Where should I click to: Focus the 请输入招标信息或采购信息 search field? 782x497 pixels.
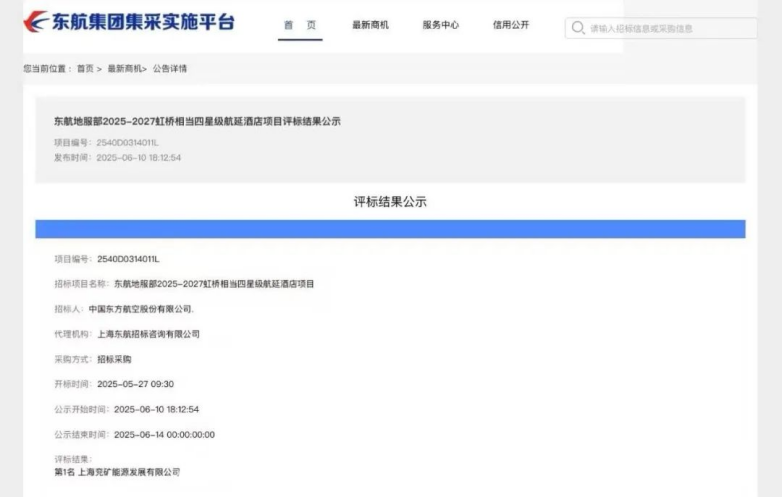661,28
